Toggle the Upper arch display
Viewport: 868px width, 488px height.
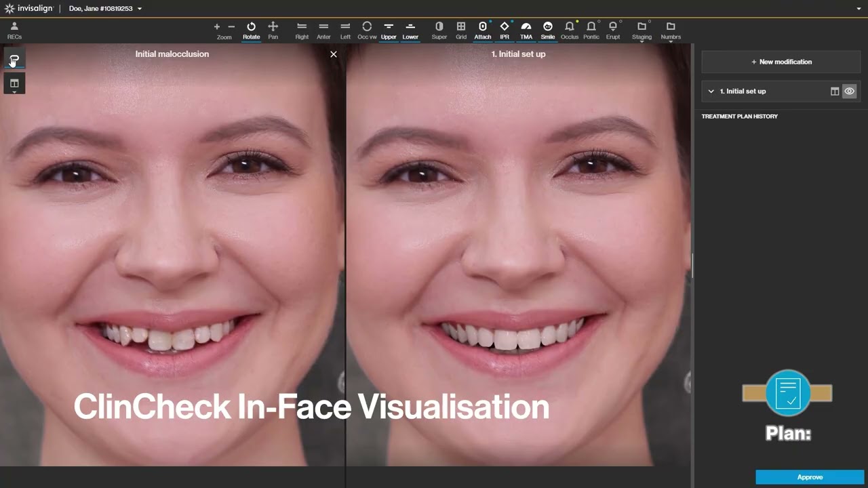(x=389, y=30)
